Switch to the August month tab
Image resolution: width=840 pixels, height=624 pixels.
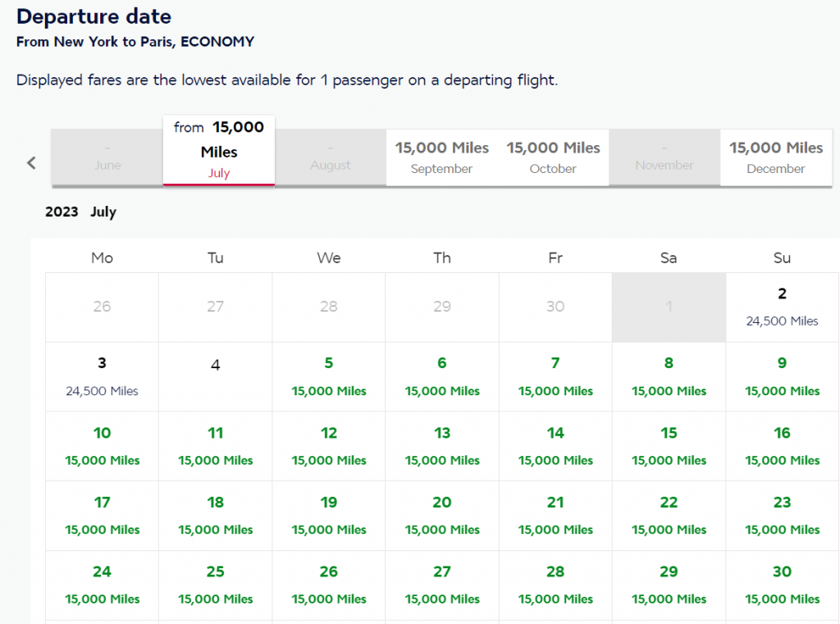point(330,157)
